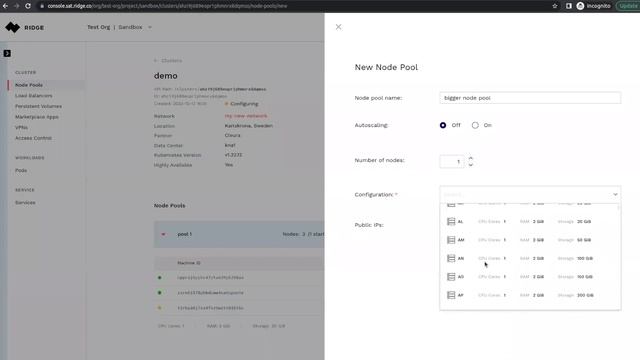Screen dimensions: 640x360
Task: Choose configuration AL with 20 GiB storage
Action: tap(530, 222)
